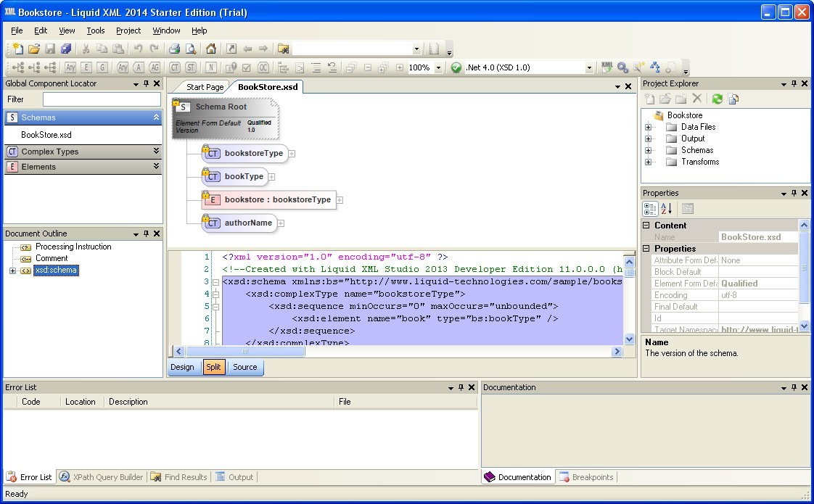Screen dimensions: 814x504
Task: Toggle categorized view in Properties panel
Action: pos(651,209)
